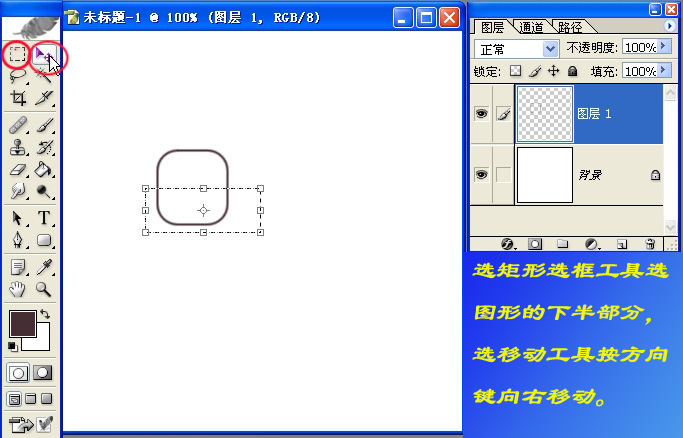The image size is (683, 438).
Task: Open the adjustment layer menu button
Action: (592, 244)
